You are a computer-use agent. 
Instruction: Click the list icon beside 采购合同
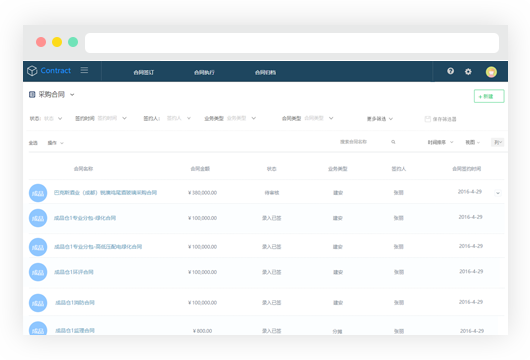(32, 95)
